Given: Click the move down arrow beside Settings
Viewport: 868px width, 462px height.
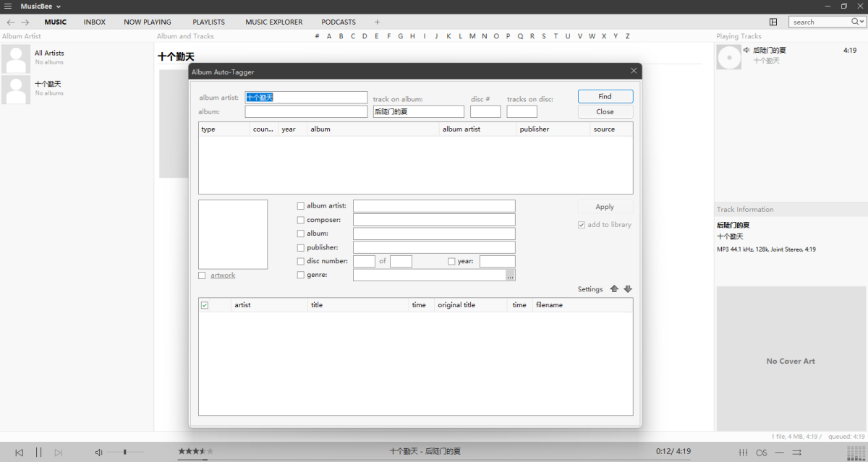Looking at the screenshot, I should [628, 289].
